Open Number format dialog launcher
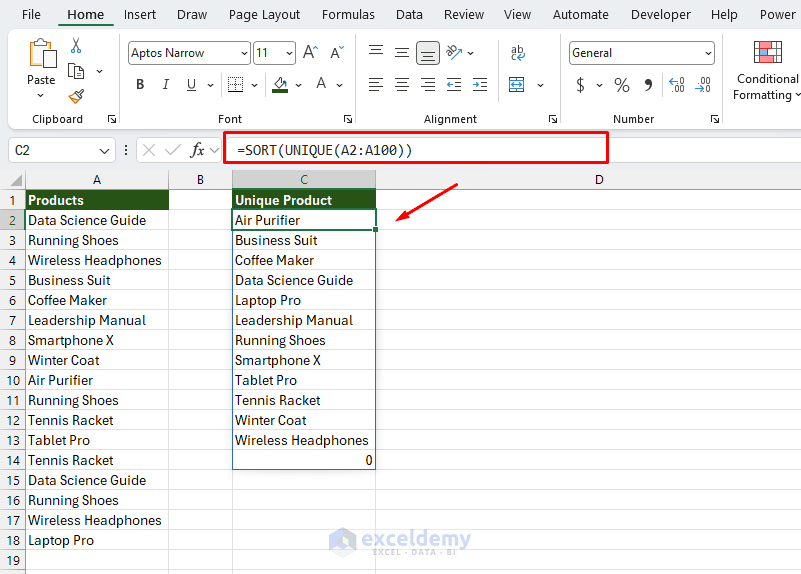This screenshot has width=801, height=574. pos(715,119)
